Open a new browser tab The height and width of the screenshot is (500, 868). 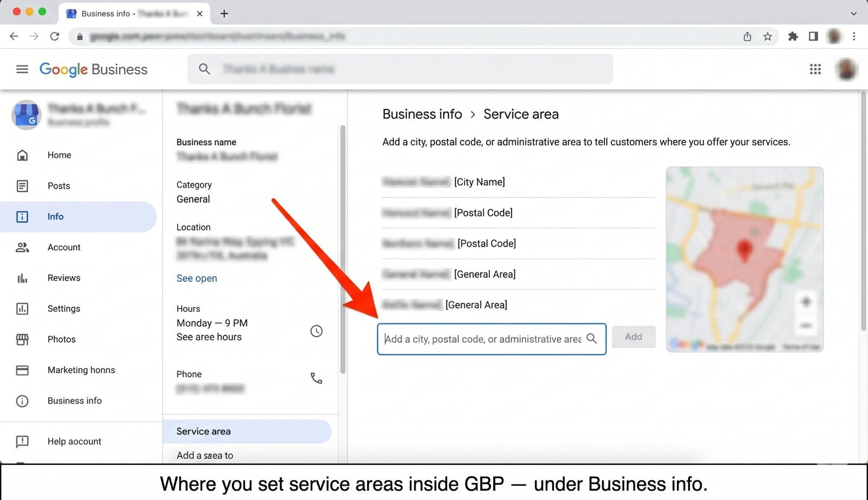click(x=224, y=14)
